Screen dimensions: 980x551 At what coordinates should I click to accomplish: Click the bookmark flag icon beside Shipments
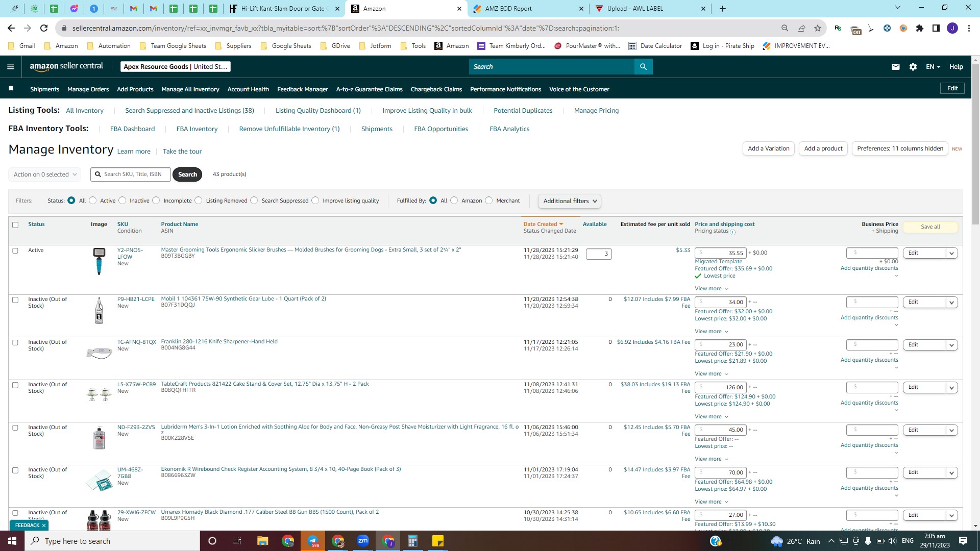tap(11, 89)
